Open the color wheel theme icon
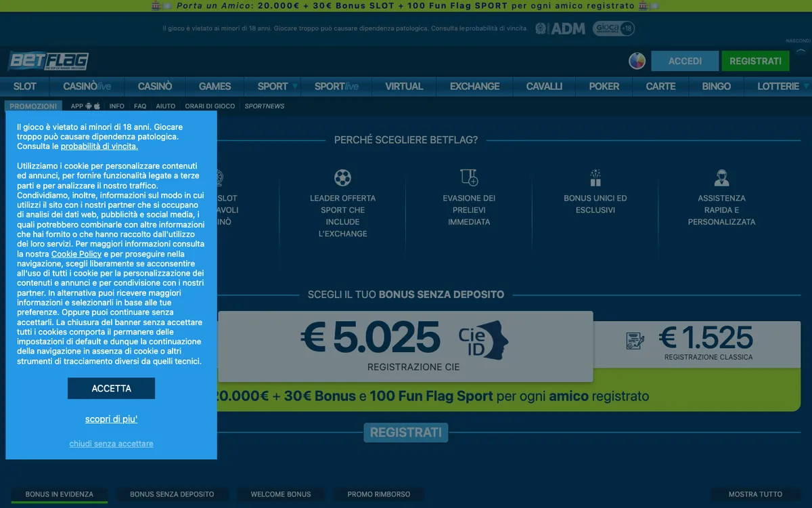The image size is (812, 508). click(637, 61)
